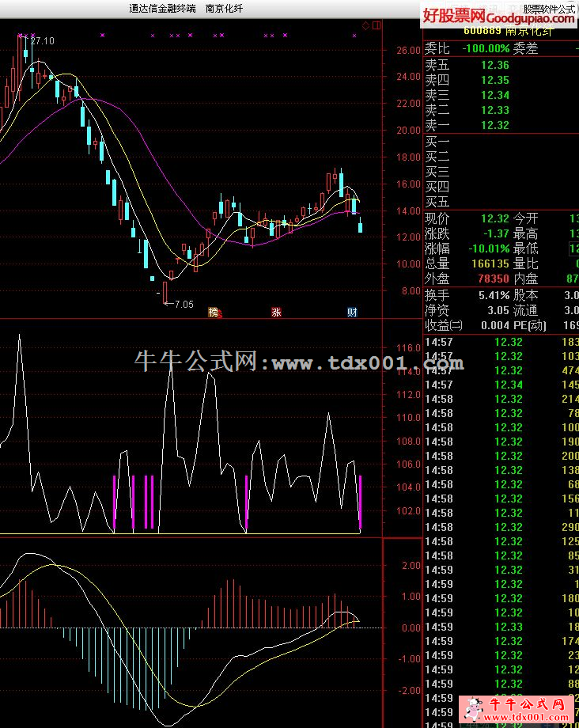
Task: Click the 27.10 high price label
Action: pyautogui.click(x=42, y=41)
